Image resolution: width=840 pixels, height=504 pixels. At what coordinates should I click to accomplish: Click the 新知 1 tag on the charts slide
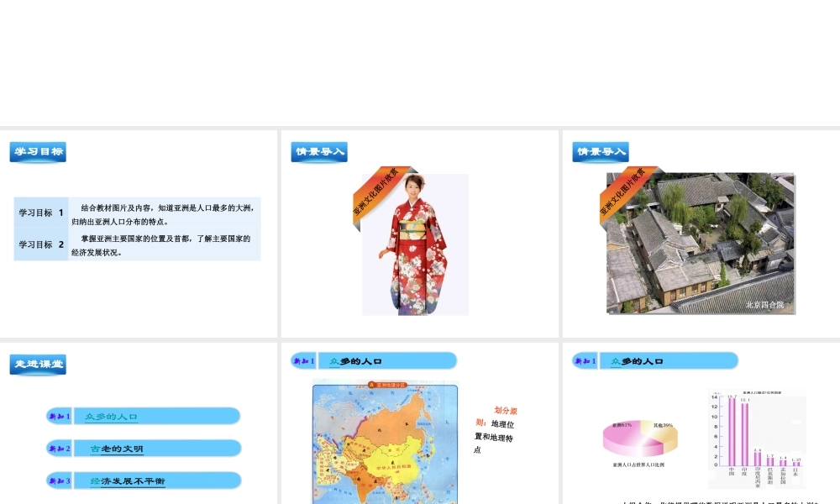coord(585,361)
